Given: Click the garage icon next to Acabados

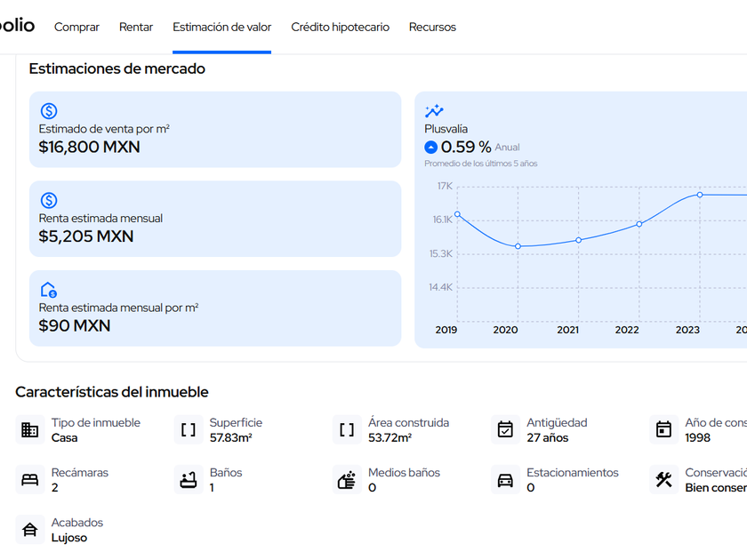Looking at the screenshot, I should [30, 530].
